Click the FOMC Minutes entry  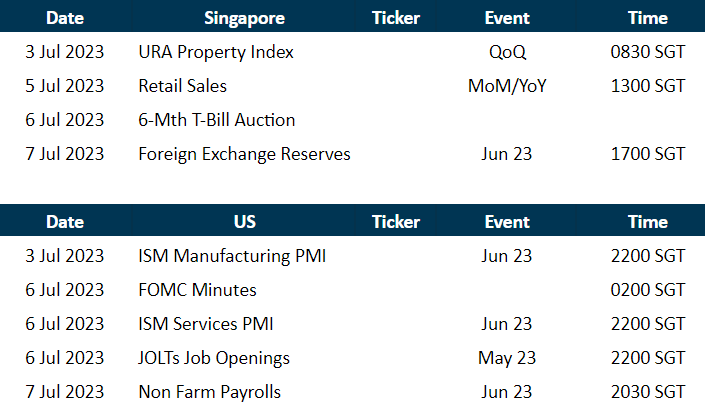click(x=197, y=290)
